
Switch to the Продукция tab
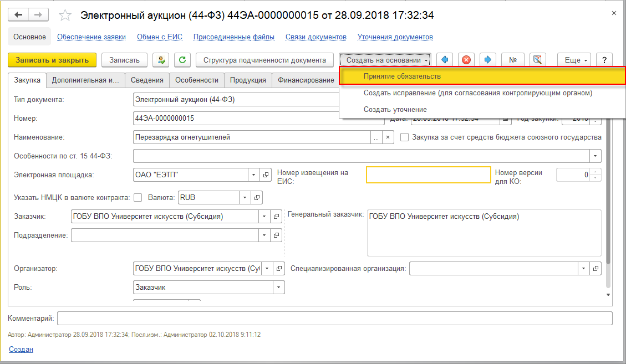pos(248,80)
